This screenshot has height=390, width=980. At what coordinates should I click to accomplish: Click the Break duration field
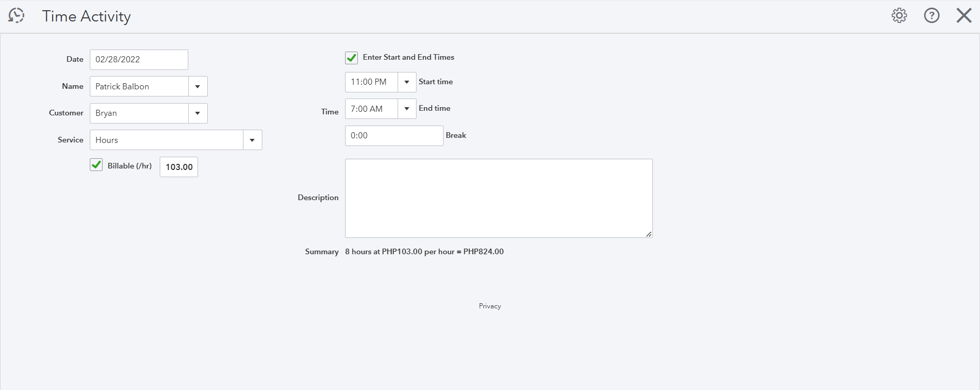click(x=394, y=136)
